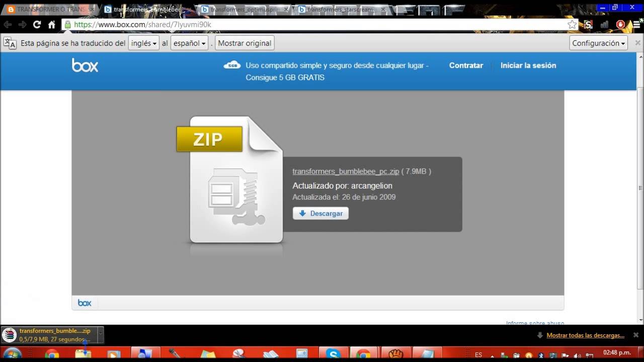Close the TRANSFORMER blog tab
The width and height of the screenshot is (644, 362).
click(92, 9)
